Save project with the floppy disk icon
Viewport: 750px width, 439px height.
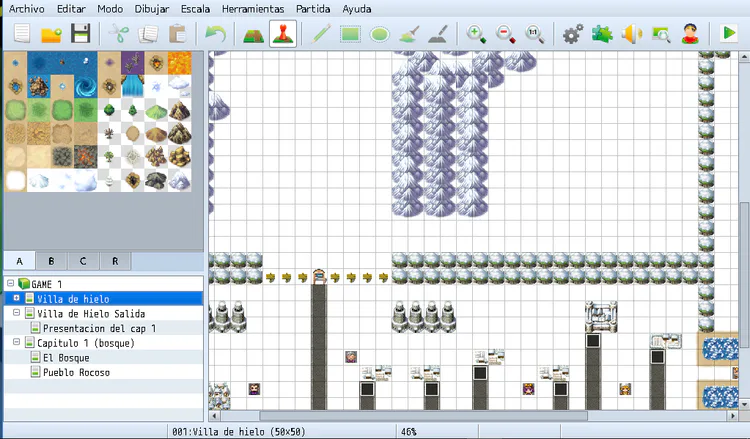(x=80, y=34)
